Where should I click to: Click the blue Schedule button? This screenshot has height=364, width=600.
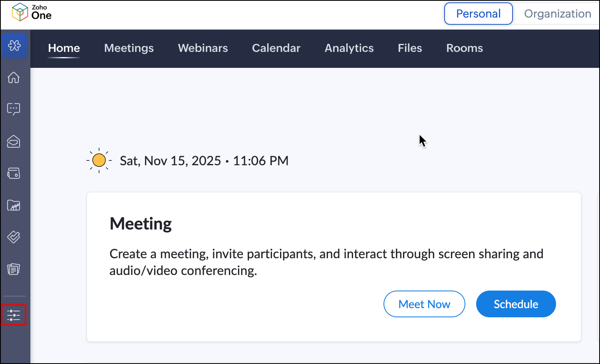coord(516,304)
